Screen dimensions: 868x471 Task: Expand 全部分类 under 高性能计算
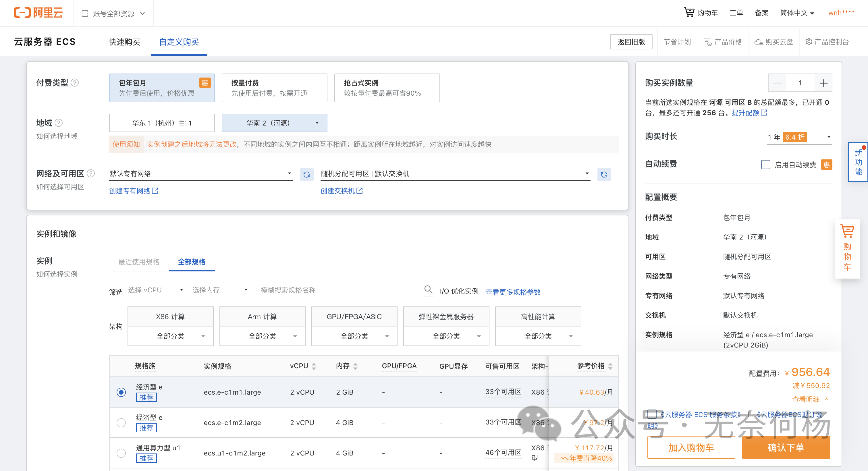click(538, 336)
